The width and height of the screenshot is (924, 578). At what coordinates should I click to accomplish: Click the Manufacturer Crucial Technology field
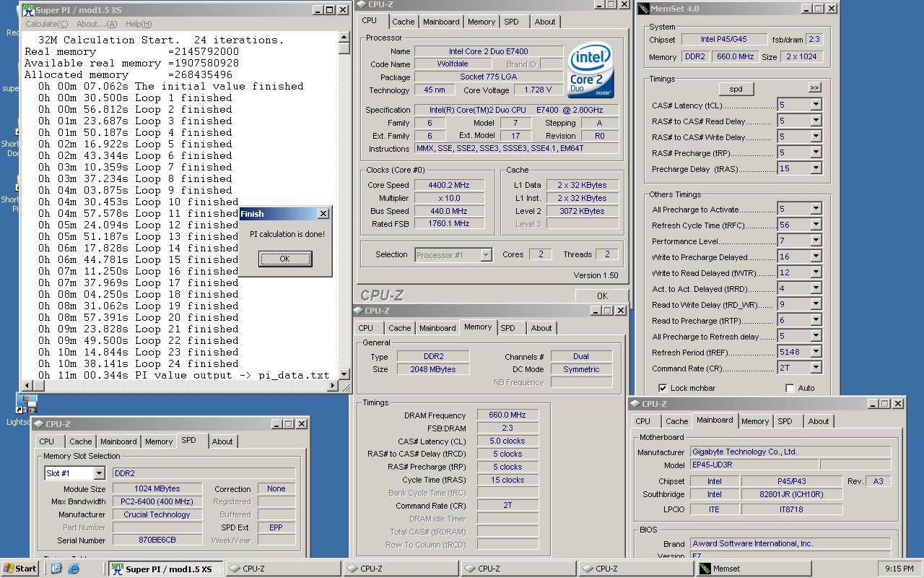[157, 514]
